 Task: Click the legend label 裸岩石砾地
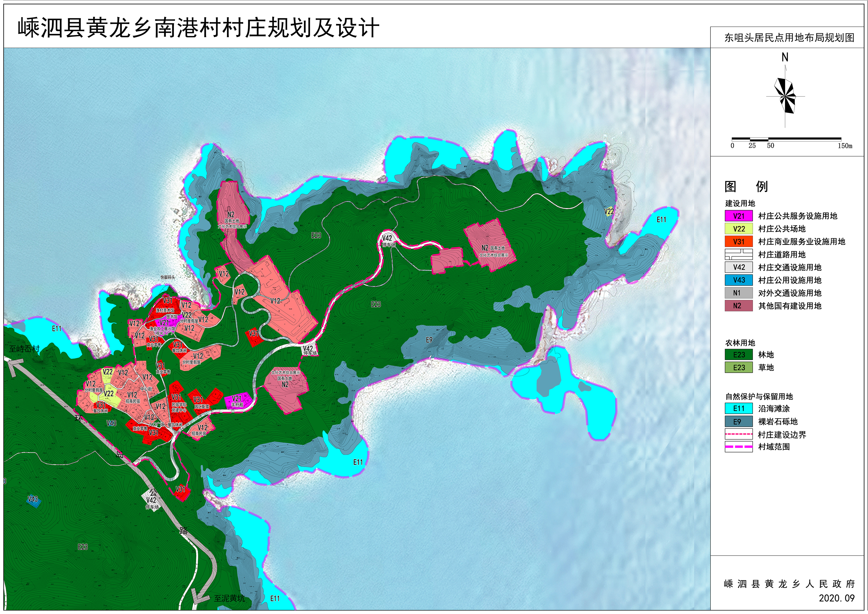[778, 421]
